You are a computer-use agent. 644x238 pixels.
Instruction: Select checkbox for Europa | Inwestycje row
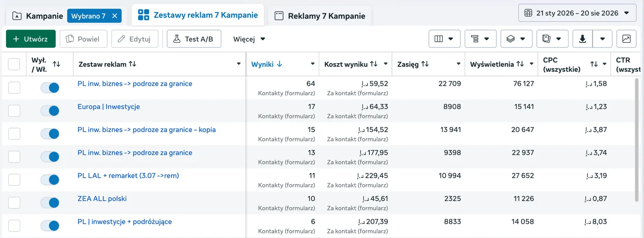[14, 110]
